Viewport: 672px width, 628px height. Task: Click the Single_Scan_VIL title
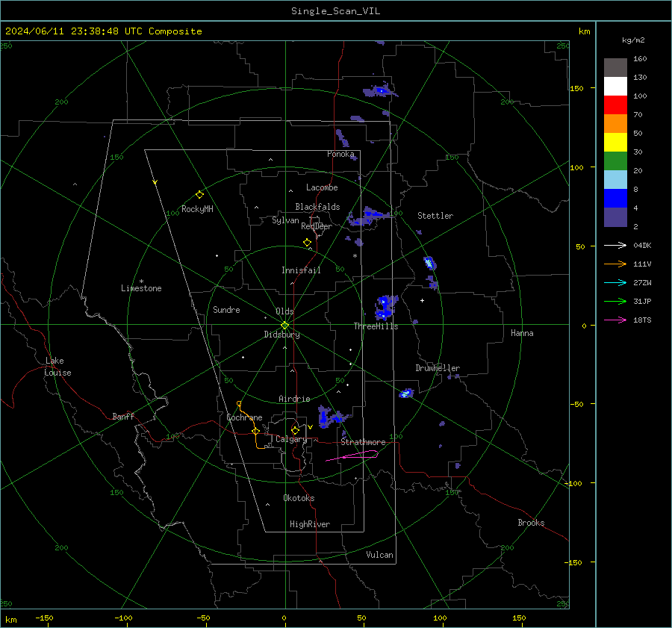pos(335,11)
